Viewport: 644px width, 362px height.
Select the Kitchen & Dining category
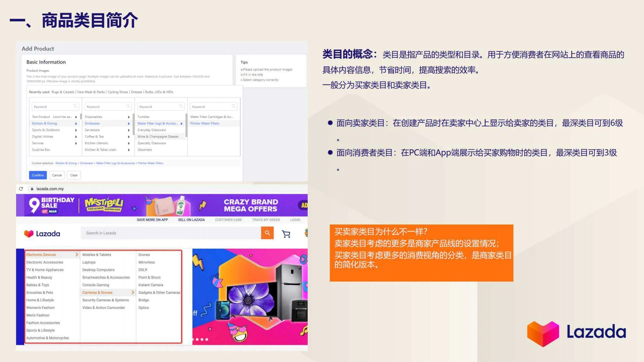click(44, 123)
